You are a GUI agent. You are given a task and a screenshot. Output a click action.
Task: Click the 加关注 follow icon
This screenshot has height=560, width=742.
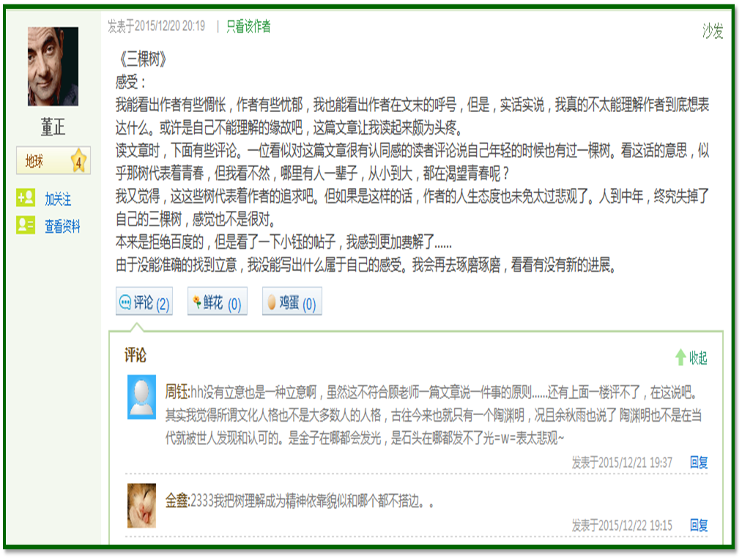coord(26,198)
